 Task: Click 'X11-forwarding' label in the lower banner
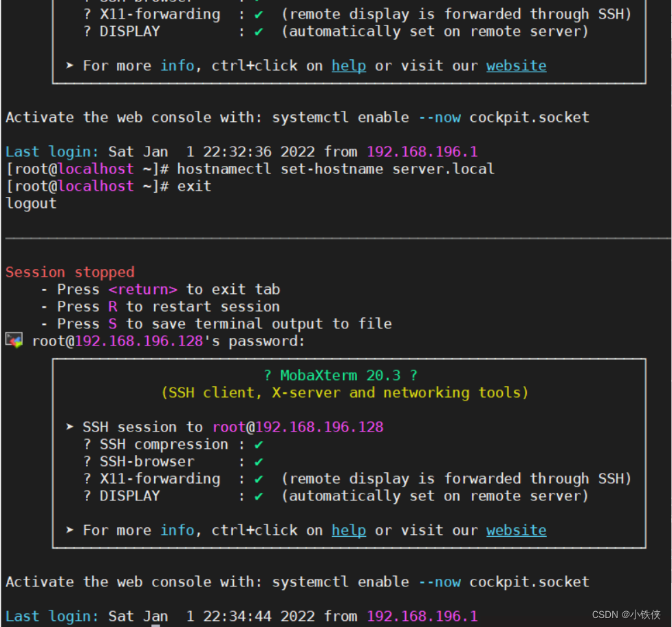tap(160, 479)
